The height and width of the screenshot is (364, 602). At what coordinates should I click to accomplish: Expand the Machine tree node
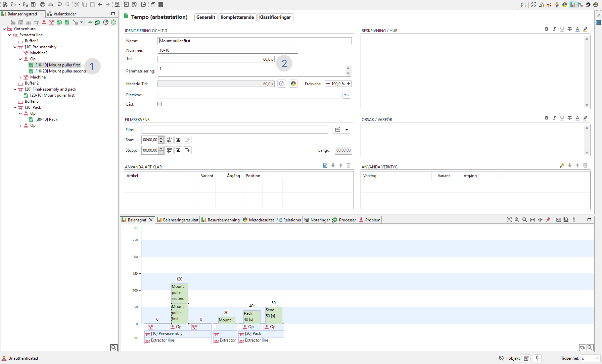20,77
